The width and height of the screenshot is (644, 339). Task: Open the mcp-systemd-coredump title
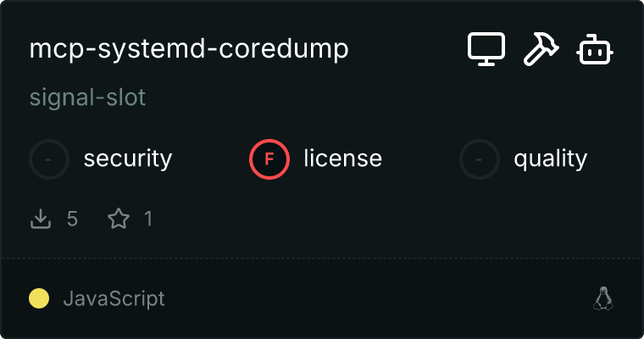coord(189,49)
